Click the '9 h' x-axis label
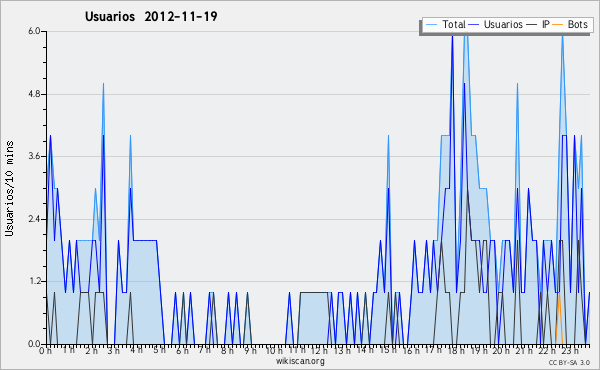Viewport: 600px width, 370px height. pyautogui.click(x=250, y=351)
